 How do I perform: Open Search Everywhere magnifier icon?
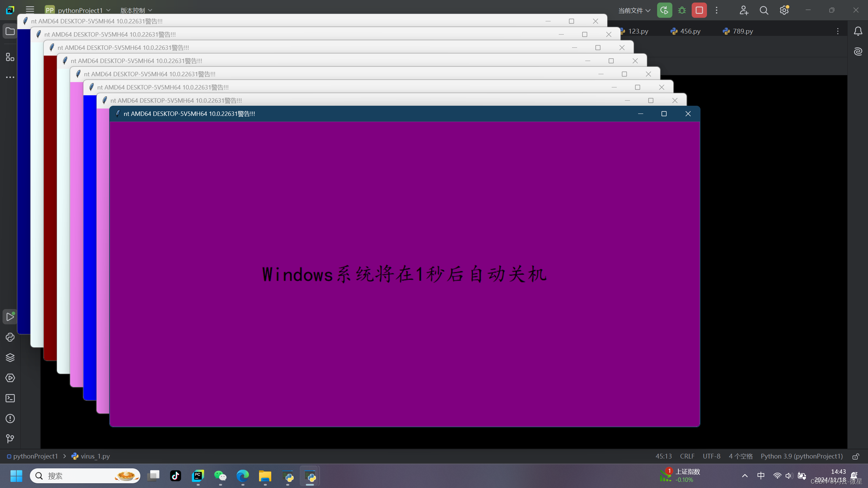(x=764, y=10)
